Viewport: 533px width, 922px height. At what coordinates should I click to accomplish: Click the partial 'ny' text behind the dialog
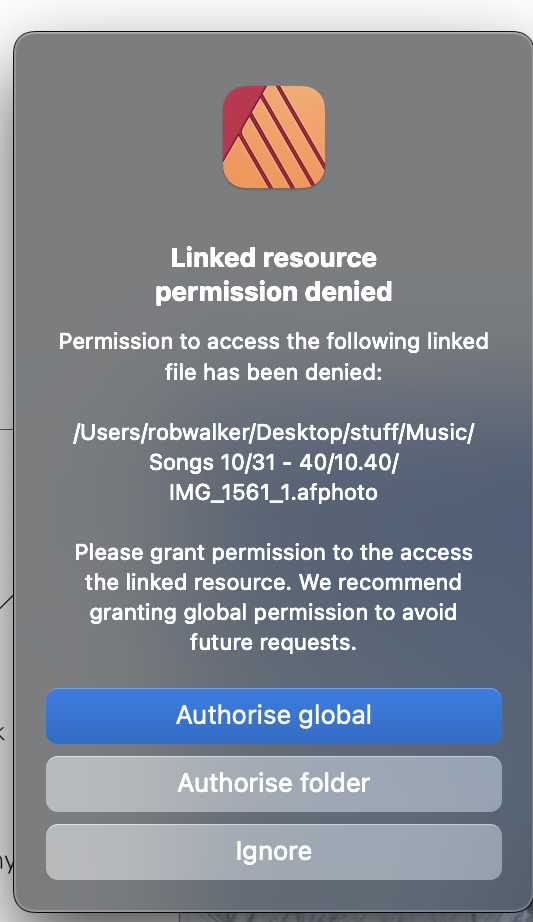(6, 862)
